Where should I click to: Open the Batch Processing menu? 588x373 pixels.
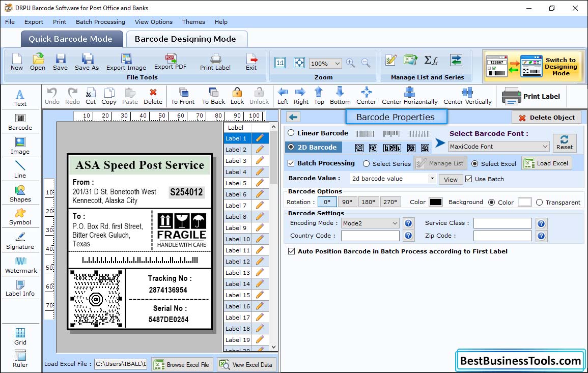[100, 22]
